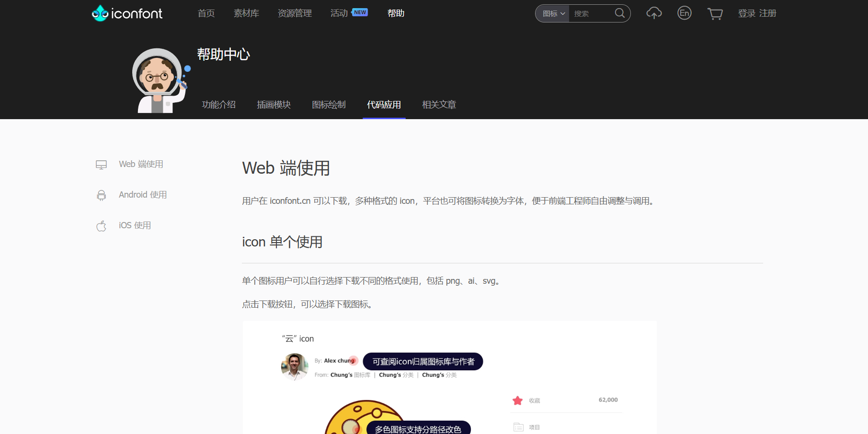
Task: Click the astronaut mascot avatar
Action: tap(161, 80)
